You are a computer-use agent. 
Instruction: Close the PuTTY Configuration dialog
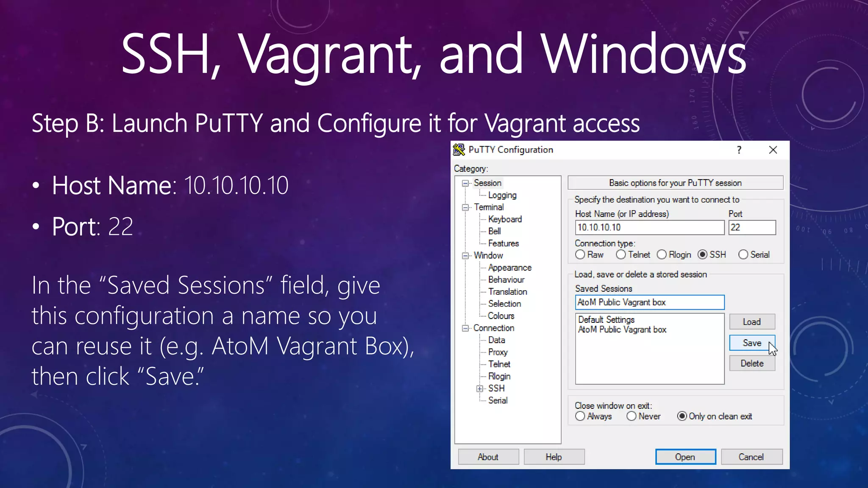pyautogui.click(x=773, y=150)
